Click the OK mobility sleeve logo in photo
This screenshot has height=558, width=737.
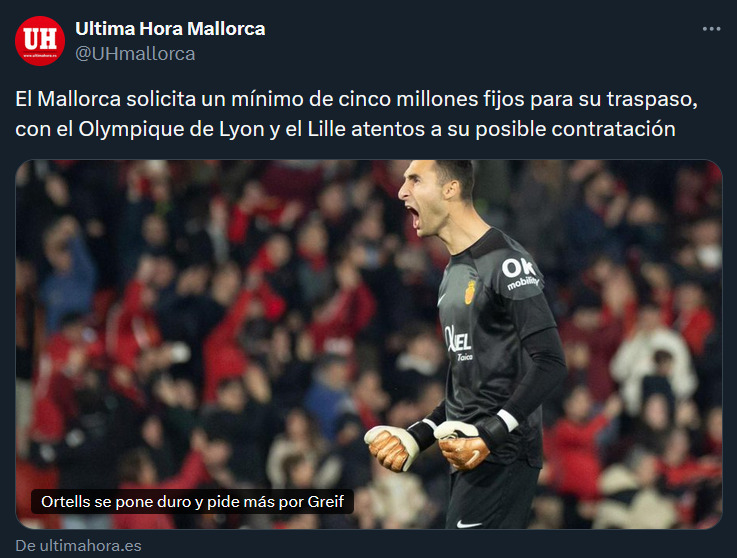(x=520, y=274)
